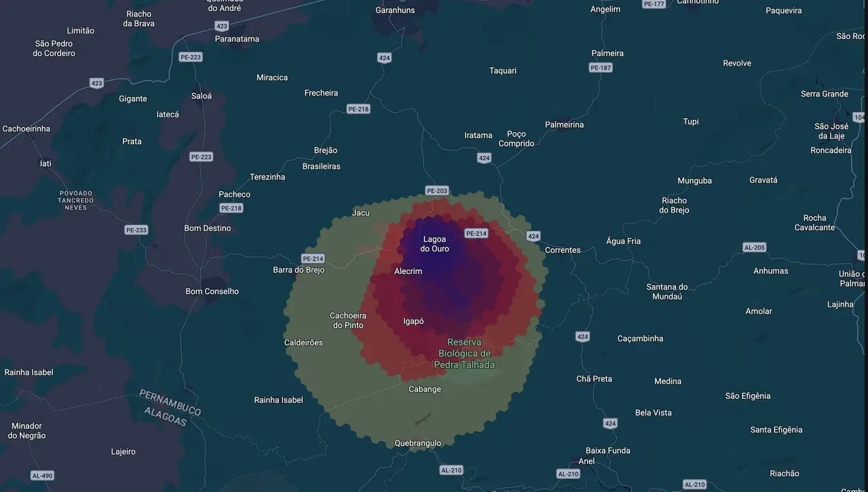Select the Serra Grande label

coord(824,94)
